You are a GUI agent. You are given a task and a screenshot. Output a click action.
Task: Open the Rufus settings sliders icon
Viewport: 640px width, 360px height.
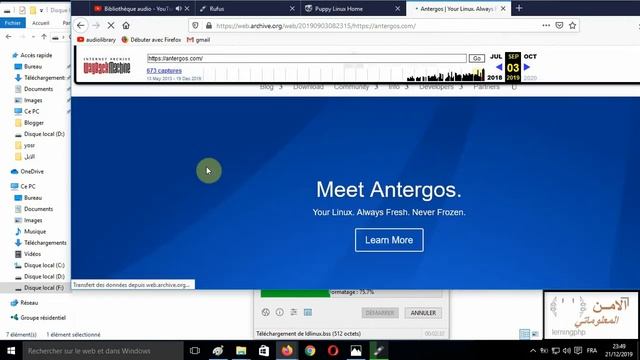[293, 312]
